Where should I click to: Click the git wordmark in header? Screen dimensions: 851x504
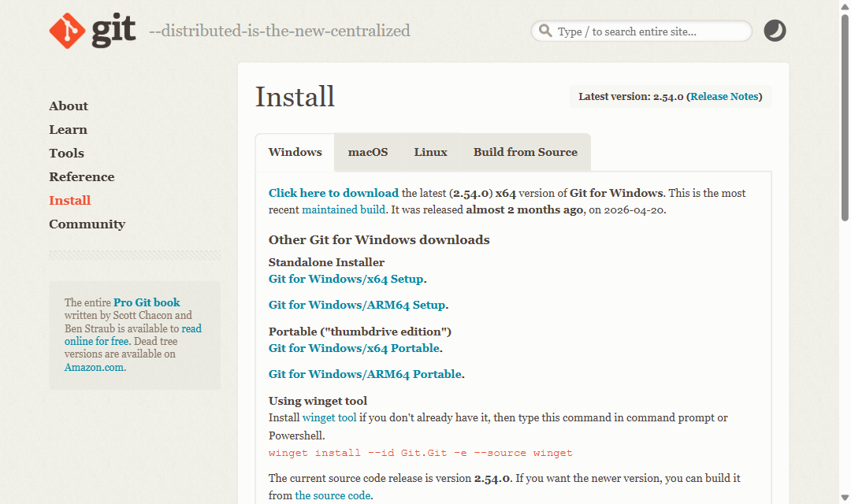pos(113,31)
